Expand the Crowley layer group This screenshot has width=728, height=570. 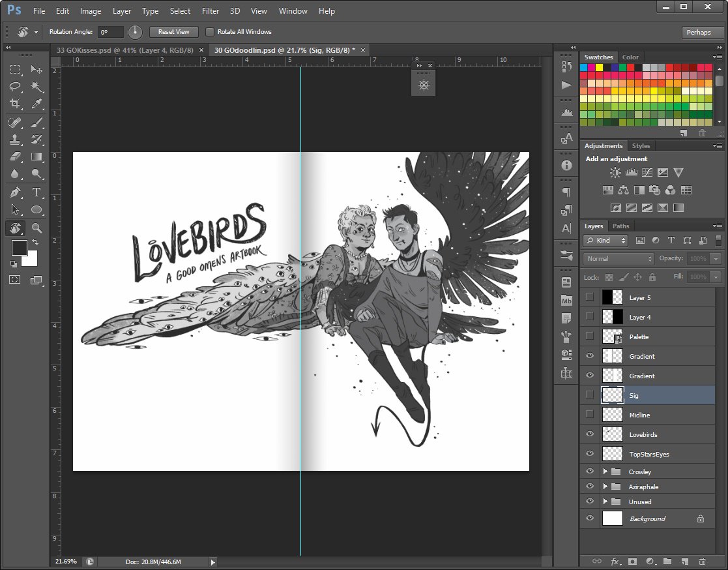click(x=605, y=472)
